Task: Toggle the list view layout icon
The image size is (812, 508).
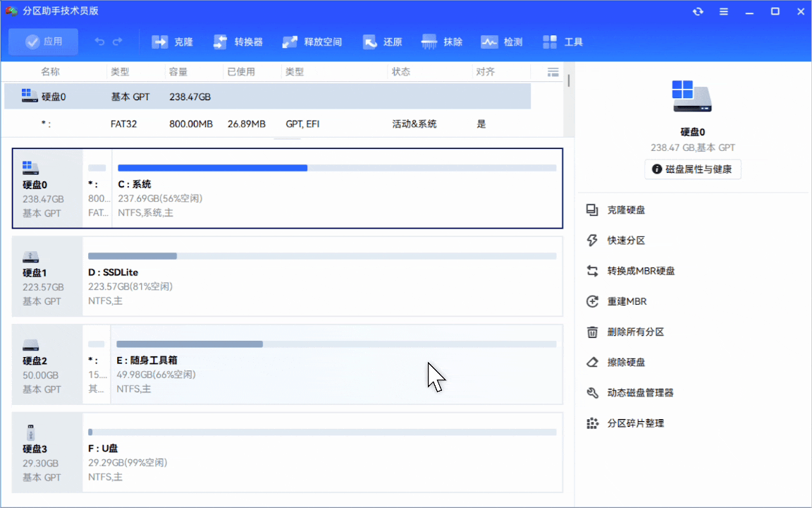Action: [553, 71]
